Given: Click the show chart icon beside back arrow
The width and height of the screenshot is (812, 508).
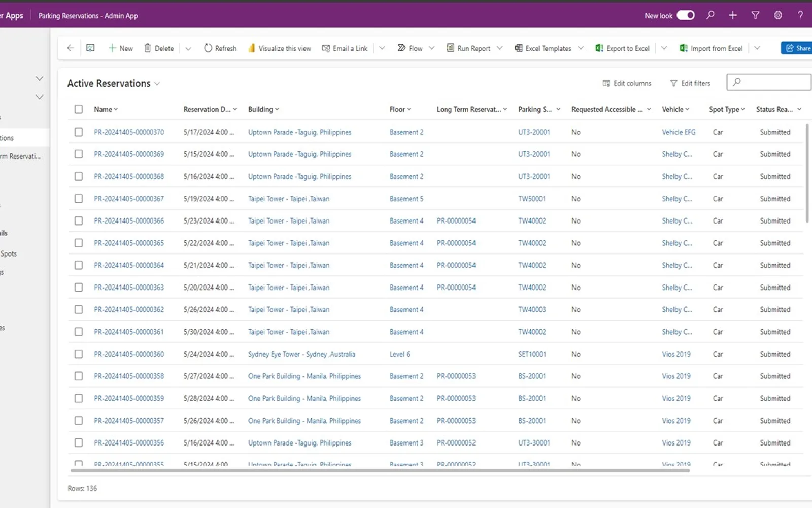Looking at the screenshot, I should point(90,48).
